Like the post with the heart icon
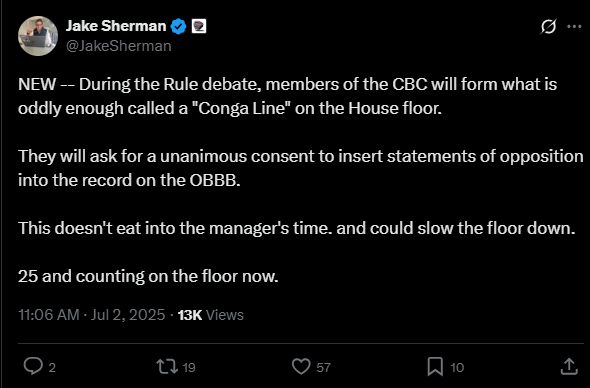Image resolution: width=590 pixels, height=388 pixels. coord(301,367)
